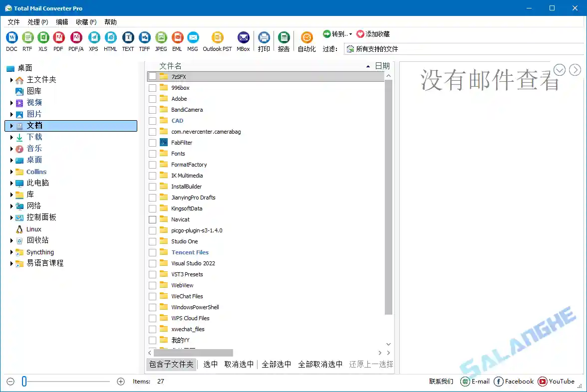Open the 收藏 menu
The image size is (587, 392).
pyautogui.click(x=85, y=21)
